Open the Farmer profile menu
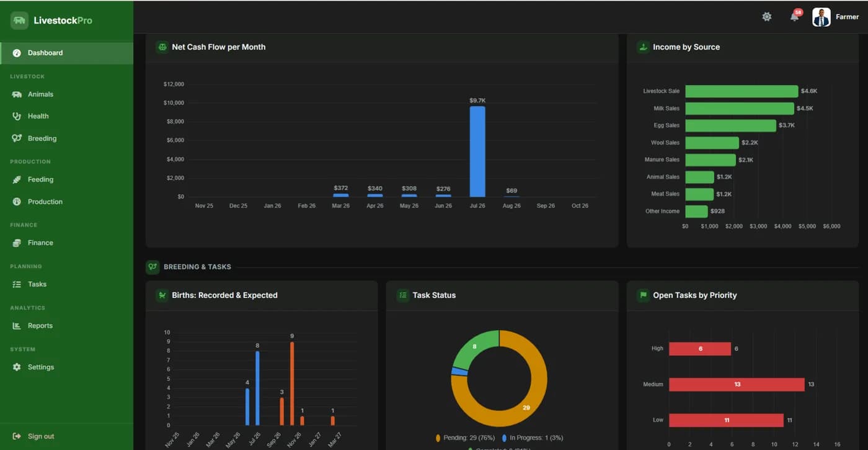This screenshot has height=450, width=868. click(x=836, y=17)
